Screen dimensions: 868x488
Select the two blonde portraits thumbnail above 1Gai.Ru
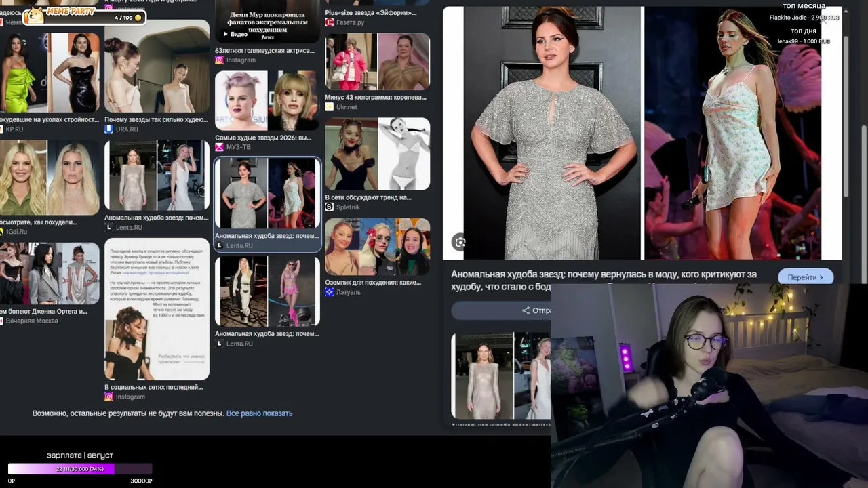tap(50, 178)
